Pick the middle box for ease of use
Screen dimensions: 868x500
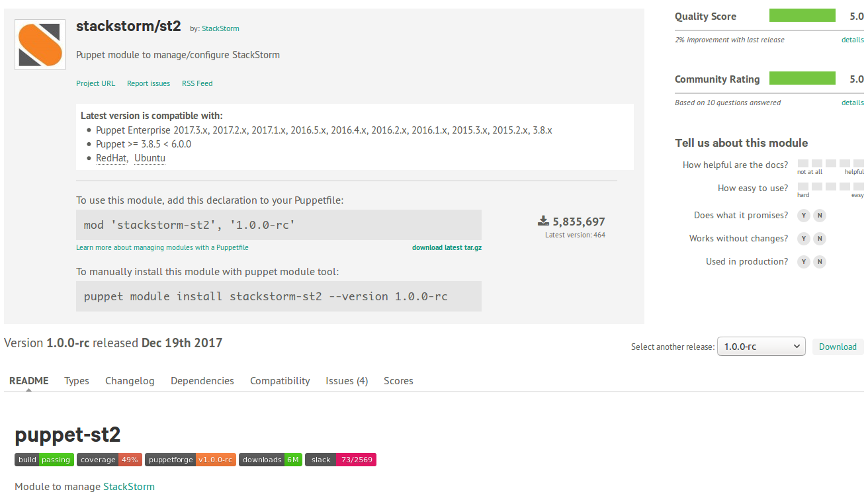[x=831, y=187]
